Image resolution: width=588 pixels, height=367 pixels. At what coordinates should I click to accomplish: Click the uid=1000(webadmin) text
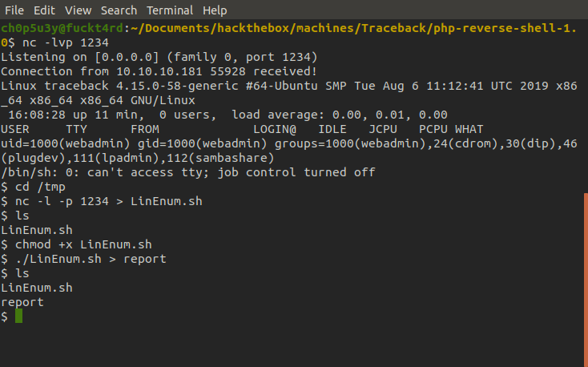(x=66, y=143)
